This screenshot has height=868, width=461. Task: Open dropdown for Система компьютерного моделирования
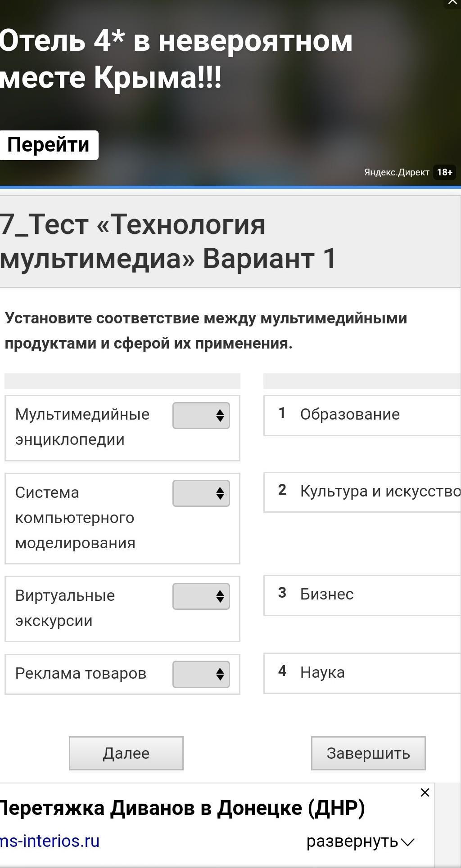(x=201, y=493)
